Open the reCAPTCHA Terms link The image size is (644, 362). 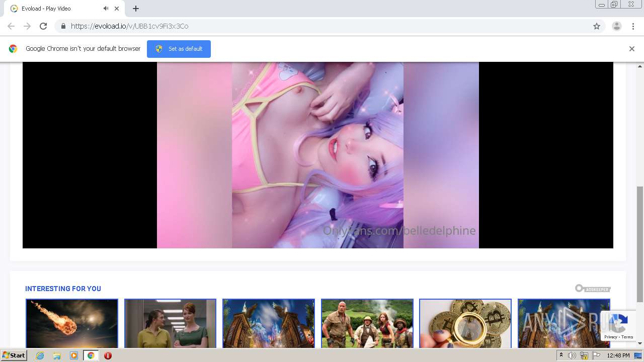coord(627,337)
